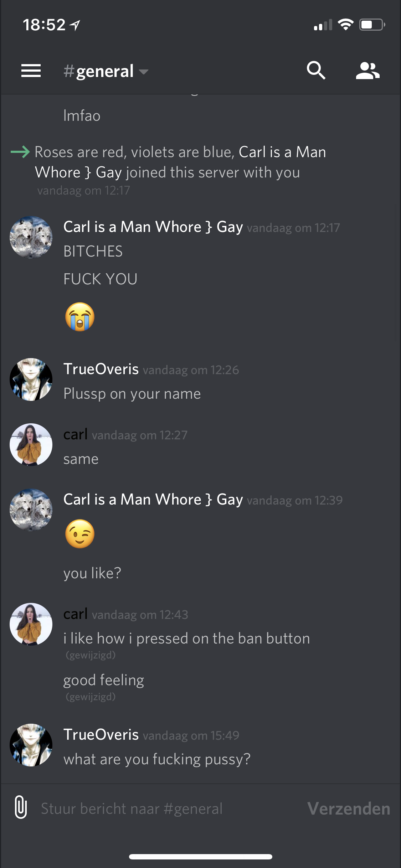Open carl's avatar at 12:27
The height and width of the screenshot is (868, 401).
click(x=31, y=445)
